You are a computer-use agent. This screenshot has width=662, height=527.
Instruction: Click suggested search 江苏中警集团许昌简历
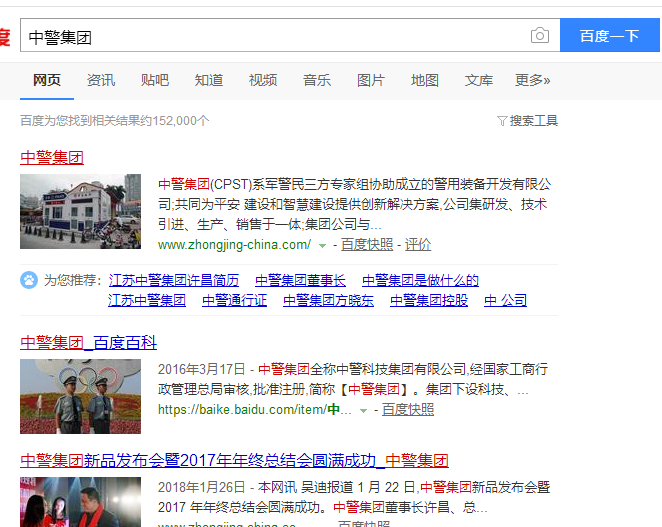click(173, 280)
